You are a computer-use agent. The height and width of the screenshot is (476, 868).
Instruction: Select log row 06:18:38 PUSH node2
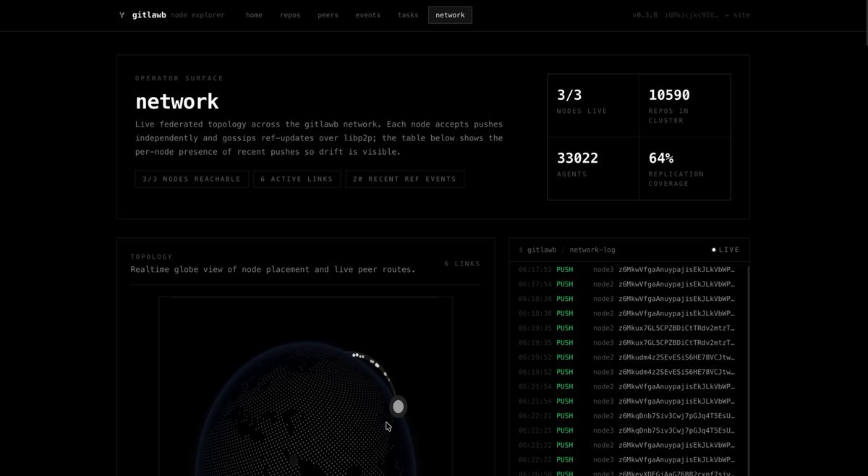point(627,313)
